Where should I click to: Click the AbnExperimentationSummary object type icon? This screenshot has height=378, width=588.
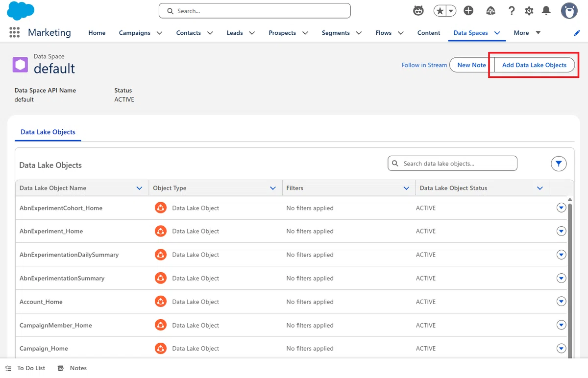pos(160,278)
